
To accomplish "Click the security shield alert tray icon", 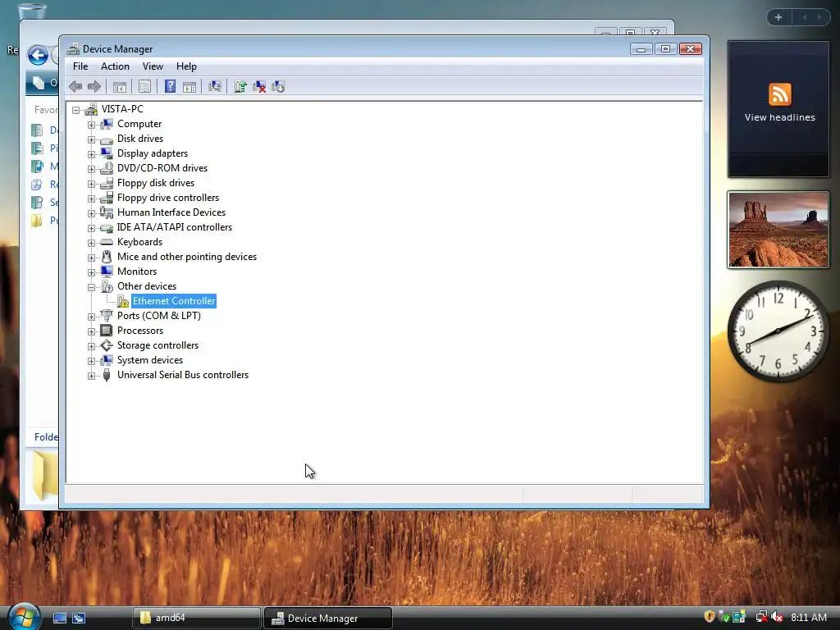I will [x=710, y=617].
